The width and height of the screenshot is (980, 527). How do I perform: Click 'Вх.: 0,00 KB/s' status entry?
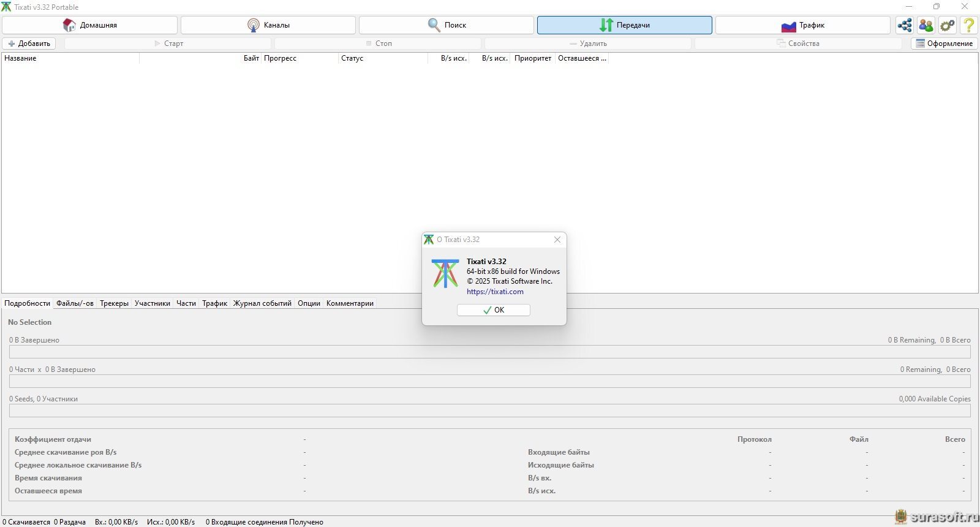click(116, 522)
